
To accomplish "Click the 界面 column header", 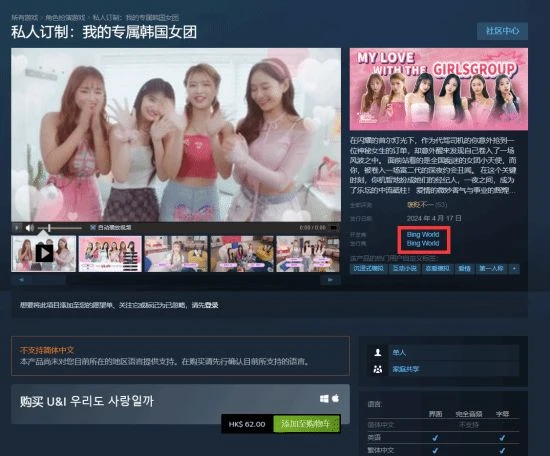I will [x=435, y=414].
